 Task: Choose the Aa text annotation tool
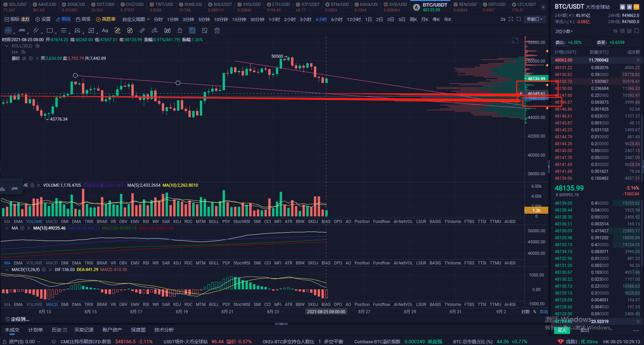(105, 30)
